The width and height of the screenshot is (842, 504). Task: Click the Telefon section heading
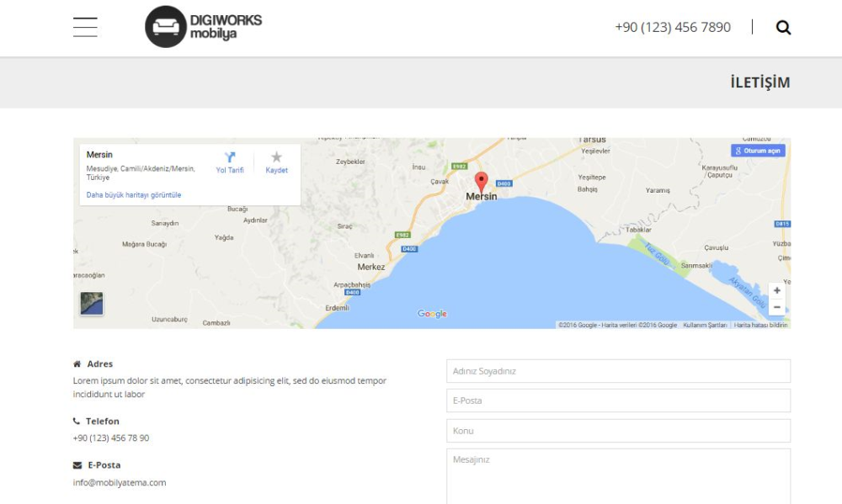[x=103, y=422]
